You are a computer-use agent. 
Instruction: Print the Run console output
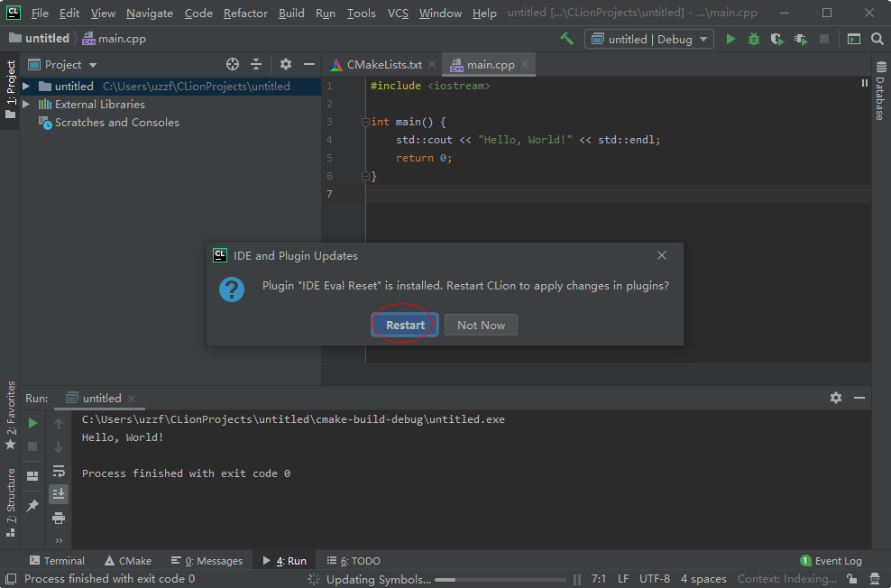[x=59, y=518]
